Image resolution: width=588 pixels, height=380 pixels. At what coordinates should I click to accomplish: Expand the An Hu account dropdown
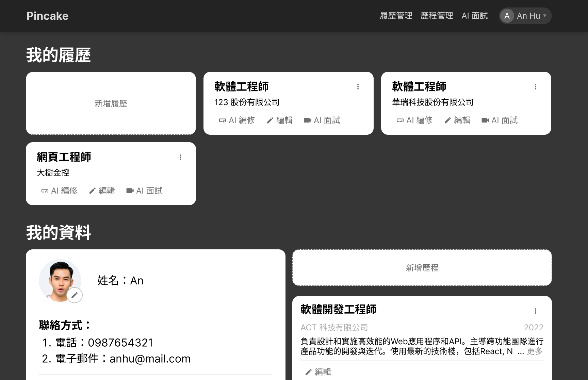525,16
